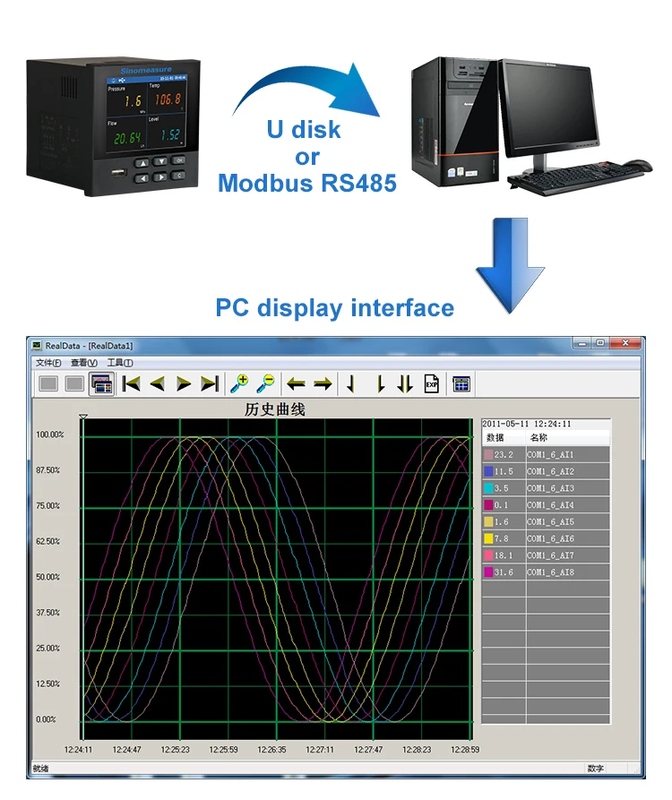672x800 pixels.
Task: Select the COM1_6_AI5 channel name
Action: [x=550, y=522]
